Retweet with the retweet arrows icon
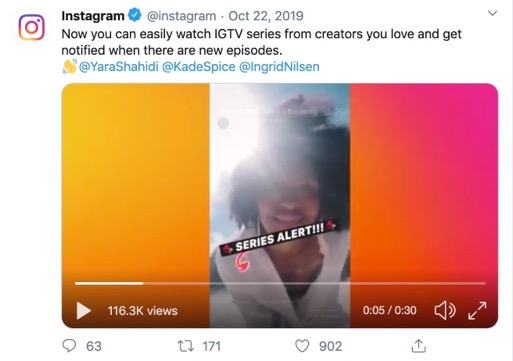This screenshot has height=361, width=513. click(185, 346)
